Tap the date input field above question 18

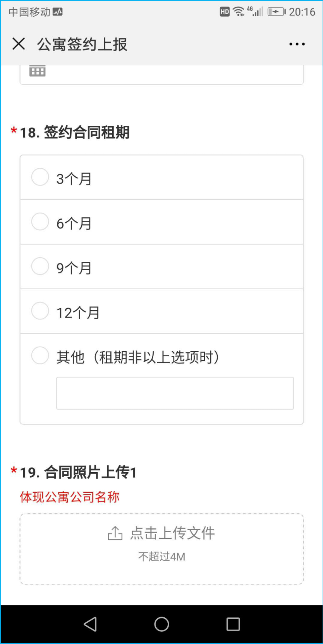[x=169, y=74]
